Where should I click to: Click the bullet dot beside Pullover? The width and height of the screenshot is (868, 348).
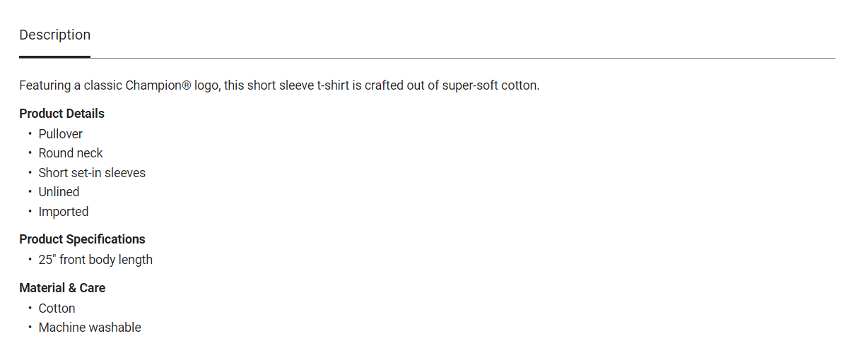(x=30, y=133)
